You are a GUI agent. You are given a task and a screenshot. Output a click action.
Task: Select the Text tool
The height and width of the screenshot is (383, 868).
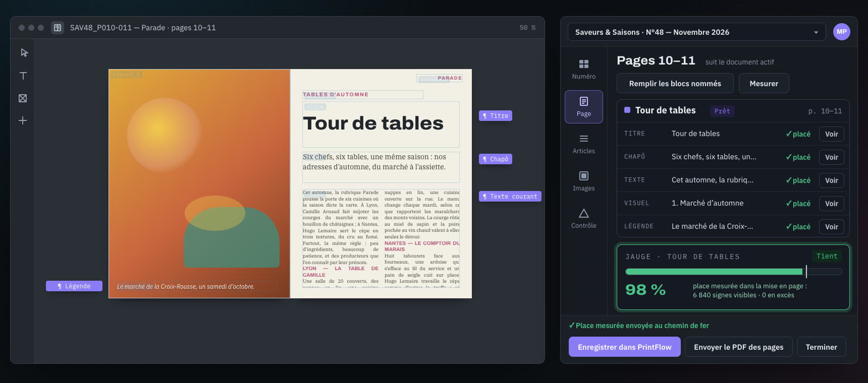pos(23,76)
